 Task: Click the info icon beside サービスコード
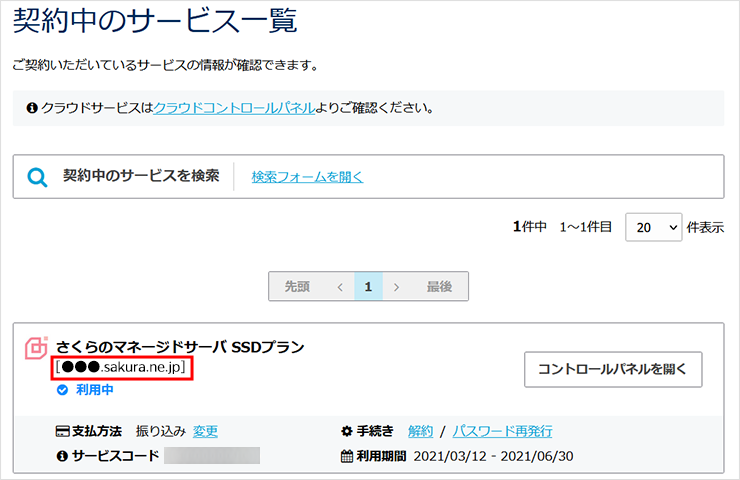click(x=62, y=456)
